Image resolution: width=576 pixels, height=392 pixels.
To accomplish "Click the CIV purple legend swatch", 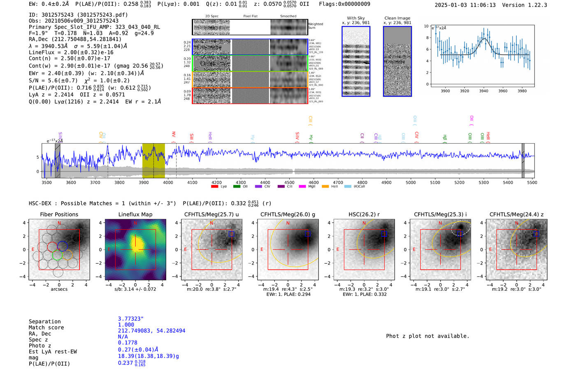I will 258,186.
